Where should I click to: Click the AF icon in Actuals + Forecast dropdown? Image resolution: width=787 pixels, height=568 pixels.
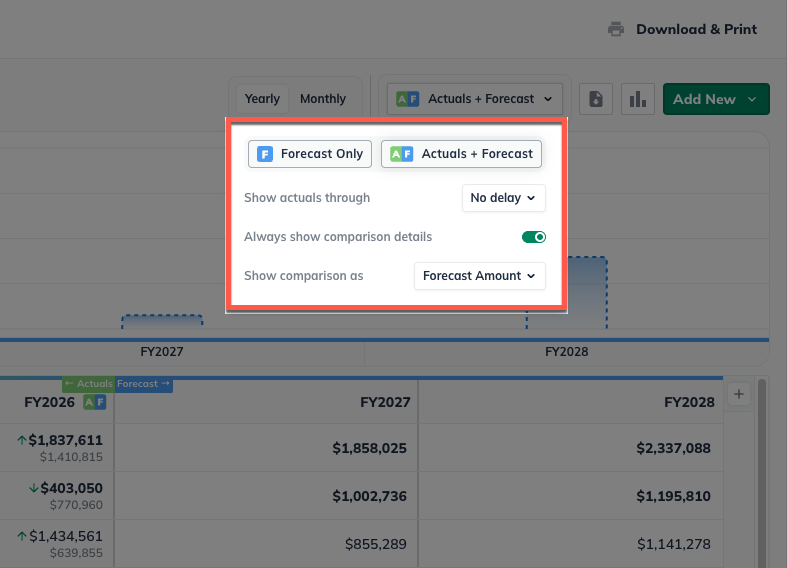pyautogui.click(x=407, y=99)
